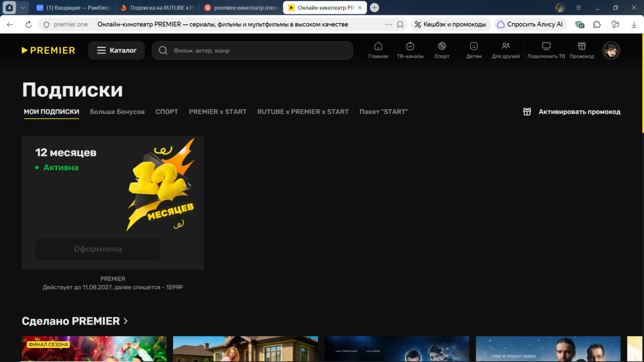Click the search magnifier icon
This screenshot has height=362, width=644.
pyautogui.click(x=163, y=50)
